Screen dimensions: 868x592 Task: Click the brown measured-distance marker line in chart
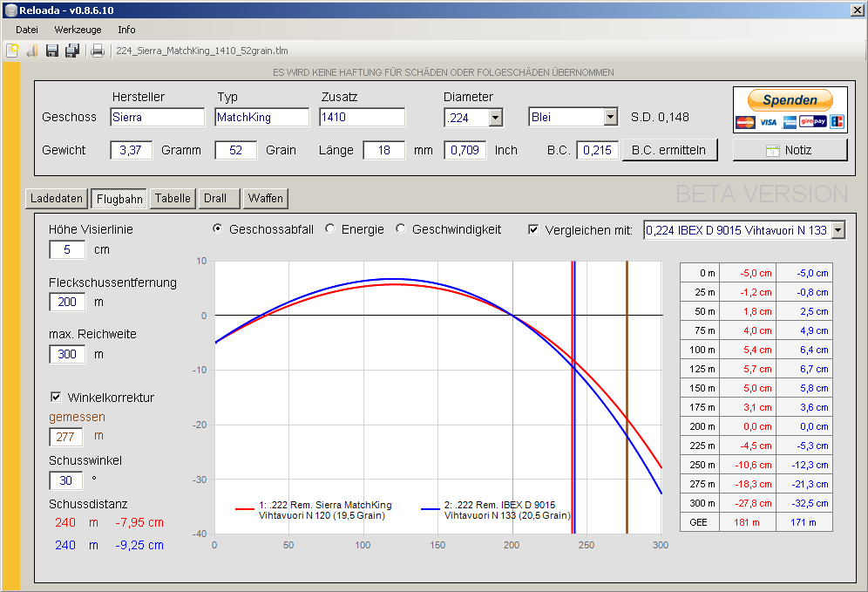(627, 397)
